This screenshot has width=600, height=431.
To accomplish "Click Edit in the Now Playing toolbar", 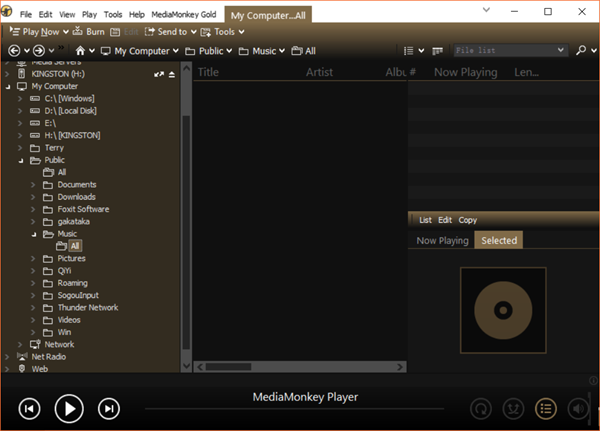I will tap(445, 220).
